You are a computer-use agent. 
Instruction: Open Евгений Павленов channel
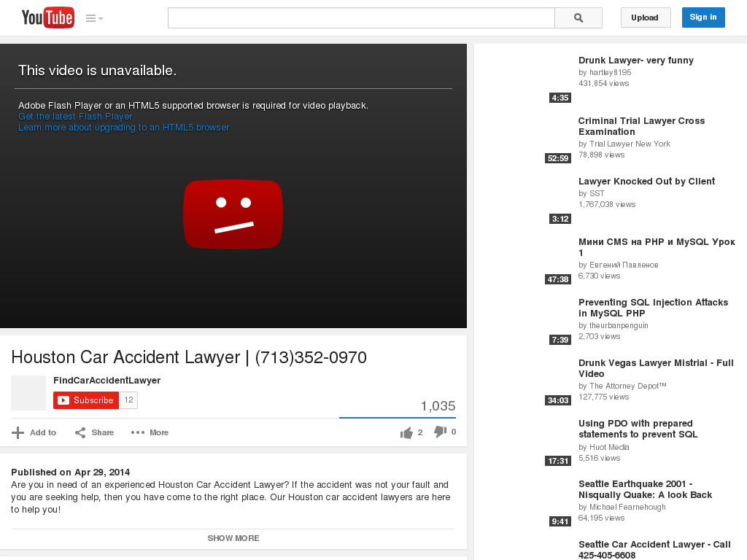pos(624,265)
